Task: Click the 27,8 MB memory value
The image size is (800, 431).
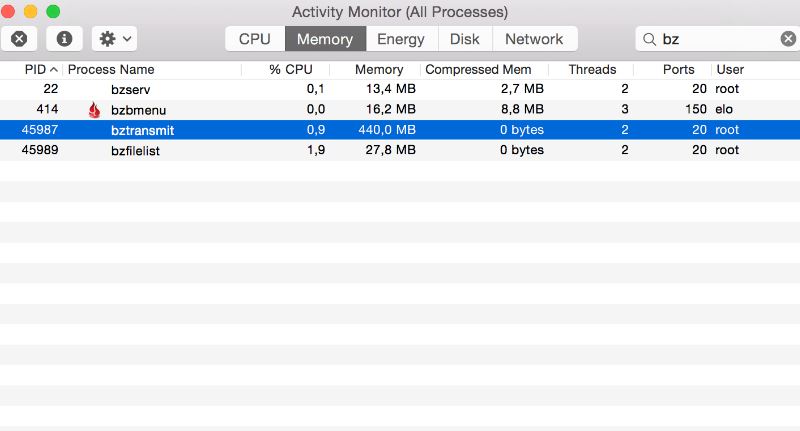Action: pyautogui.click(x=391, y=150)
